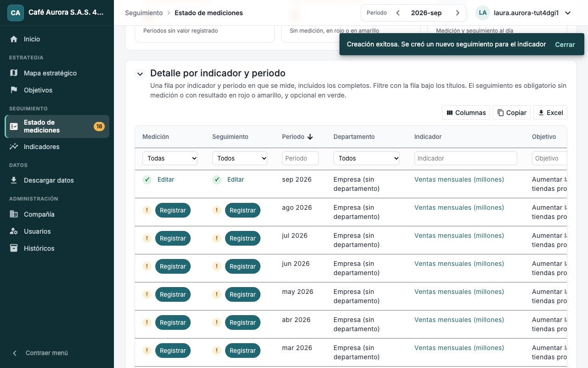Focus the Indicador filter input
Screen dimensions: 588x368
point(466,158)
